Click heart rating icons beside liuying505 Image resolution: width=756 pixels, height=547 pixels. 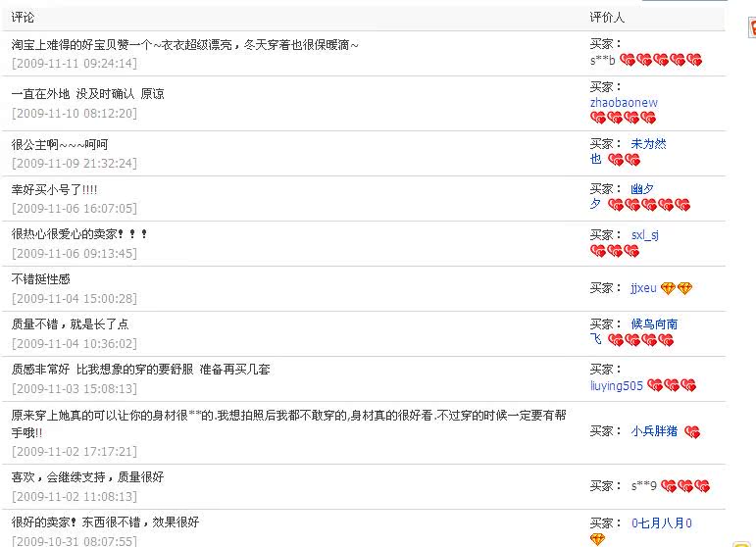pyautogui.click(x=672, y=385)
